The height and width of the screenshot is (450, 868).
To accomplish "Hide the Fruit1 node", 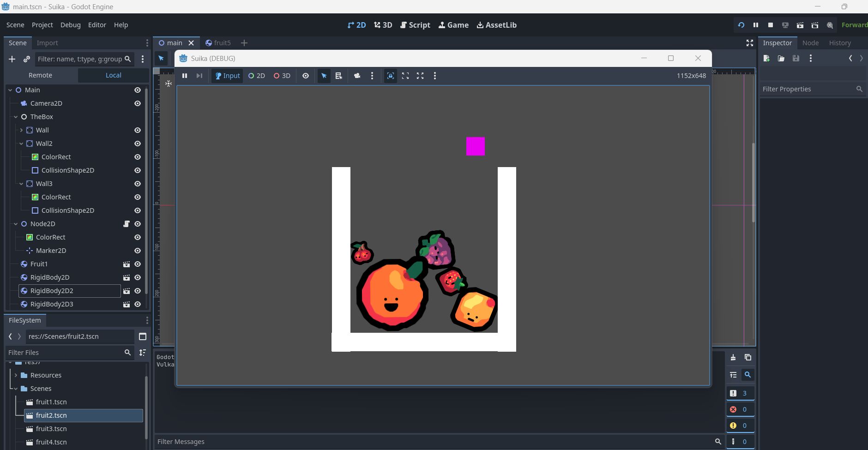I will pos(138,264).
